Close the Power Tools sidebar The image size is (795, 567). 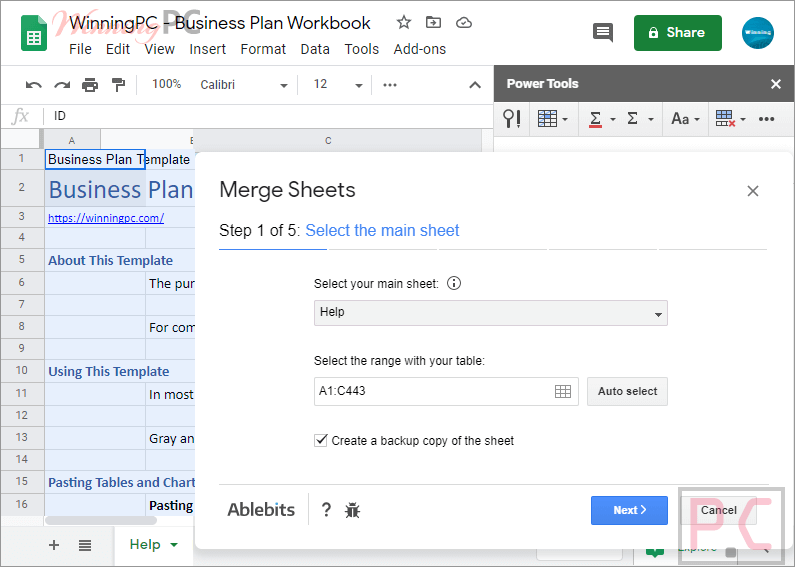click(x=775, y=84)
